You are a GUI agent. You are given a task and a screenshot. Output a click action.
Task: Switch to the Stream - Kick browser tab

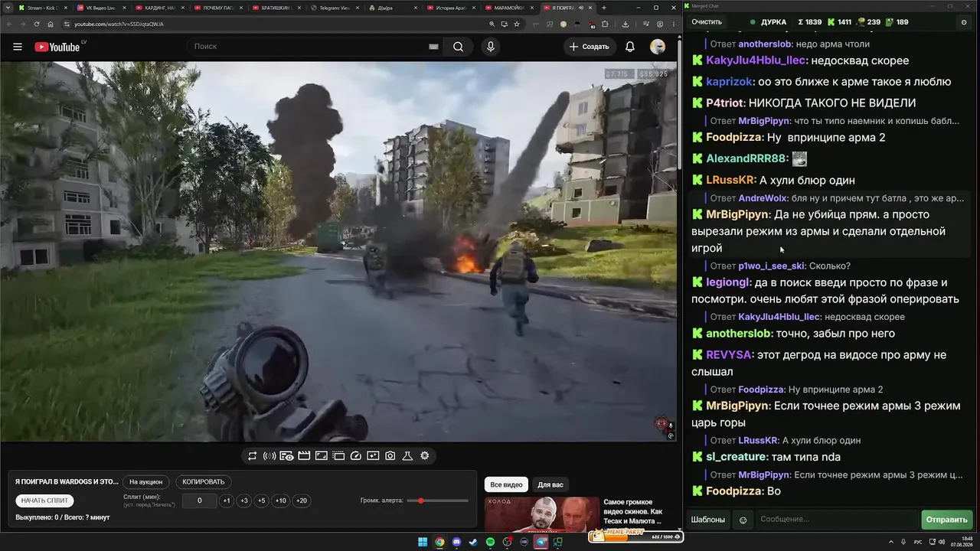click(42, 8)
